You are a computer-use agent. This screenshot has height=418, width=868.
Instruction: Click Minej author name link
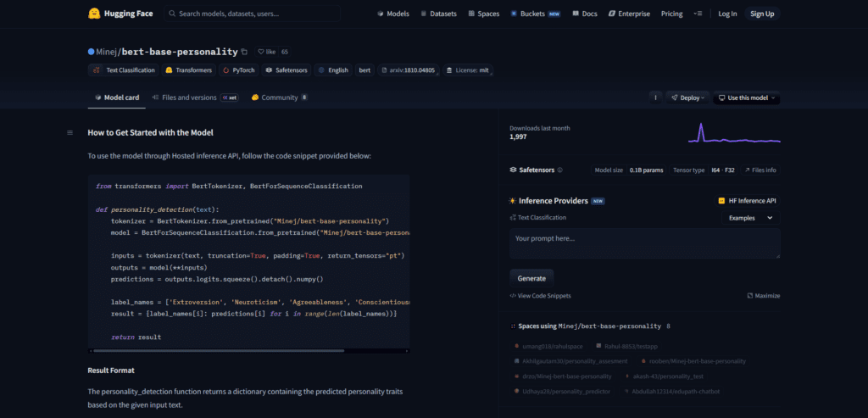107,52
